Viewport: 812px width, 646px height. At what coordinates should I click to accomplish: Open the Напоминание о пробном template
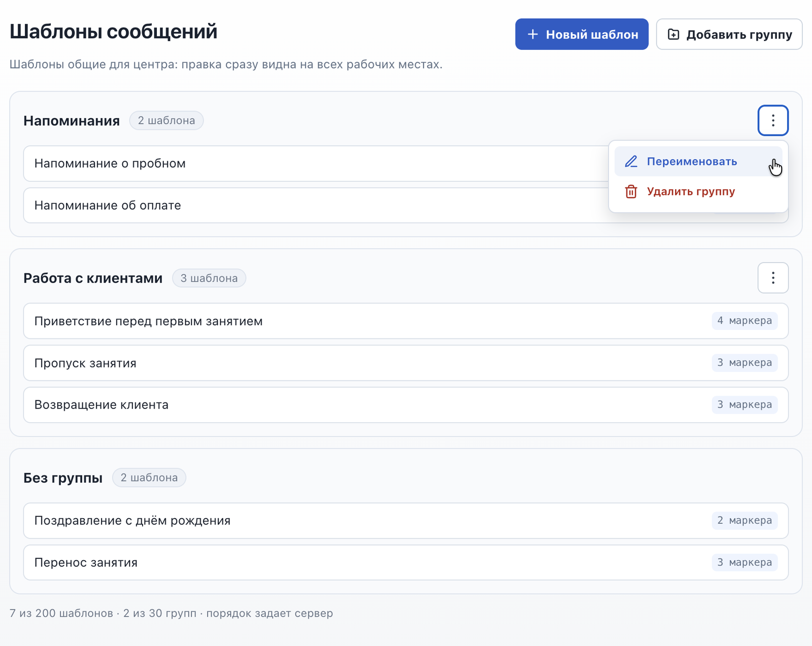click(316, 163)
